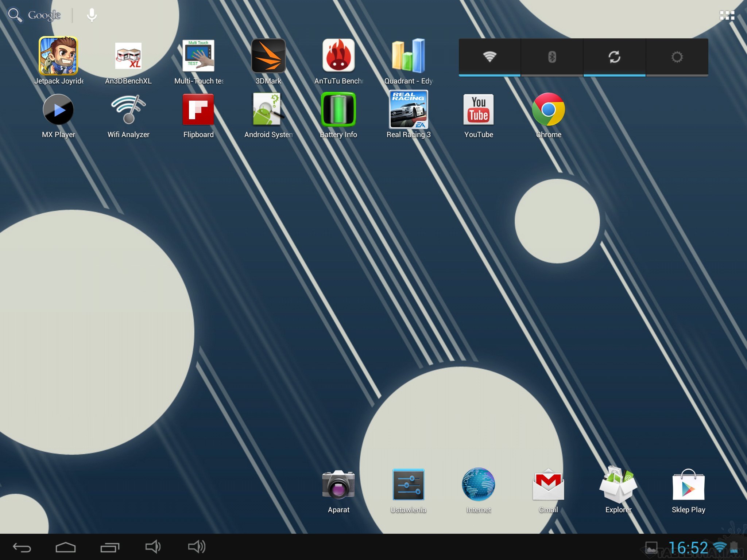This screenshot has height=560, width=747.
Task: Open recent apps from navigation bar
Action: click(110, 547)
